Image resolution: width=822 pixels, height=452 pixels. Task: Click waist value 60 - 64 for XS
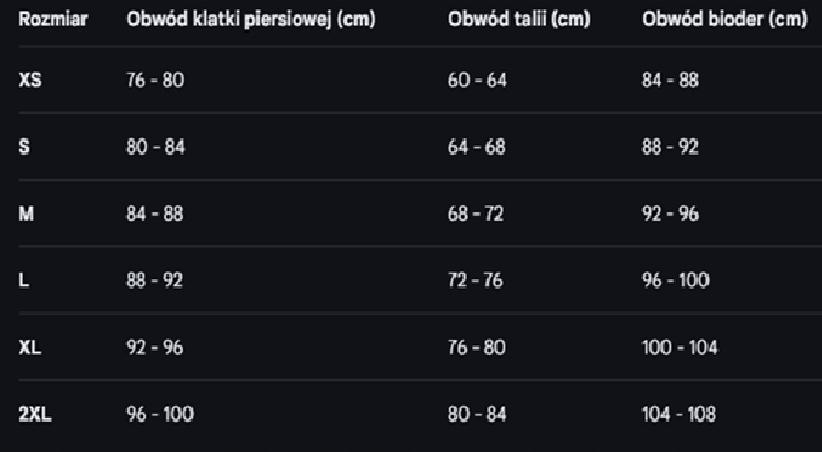point(477,80)
